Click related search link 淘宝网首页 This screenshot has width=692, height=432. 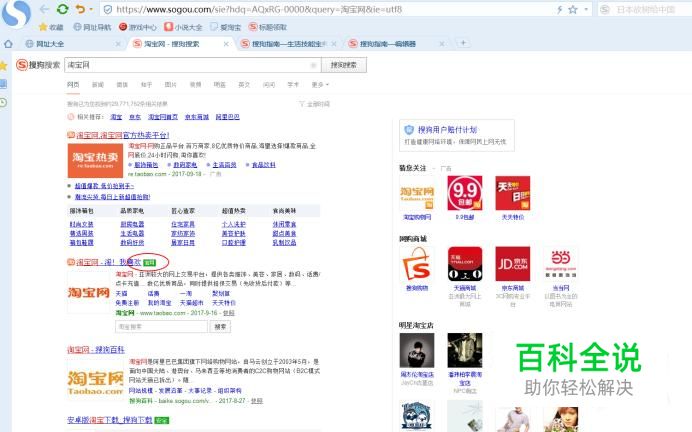[163, 117]
